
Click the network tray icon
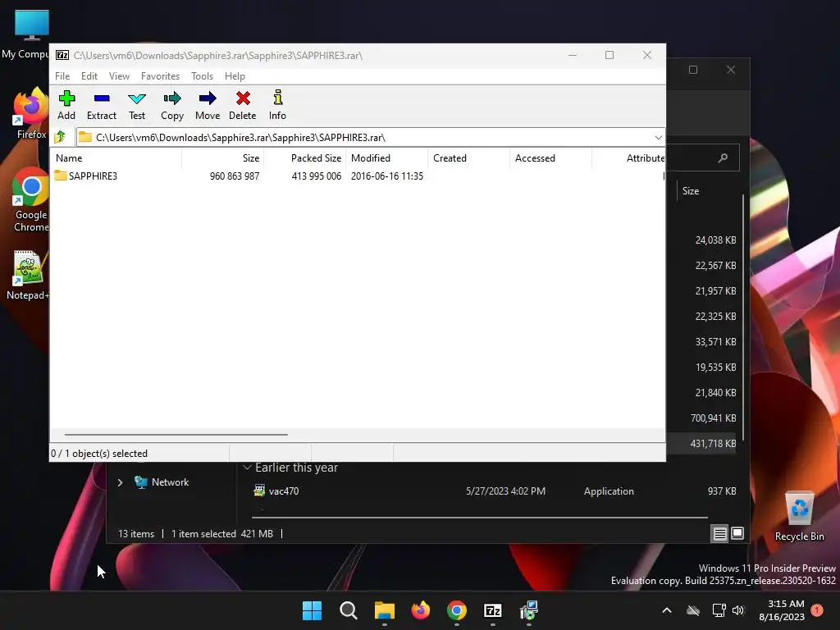pos(719,610)
